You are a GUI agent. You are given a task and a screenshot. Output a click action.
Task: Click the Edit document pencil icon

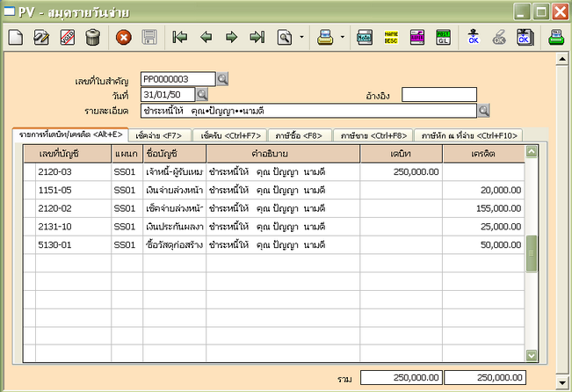[41, 37]
